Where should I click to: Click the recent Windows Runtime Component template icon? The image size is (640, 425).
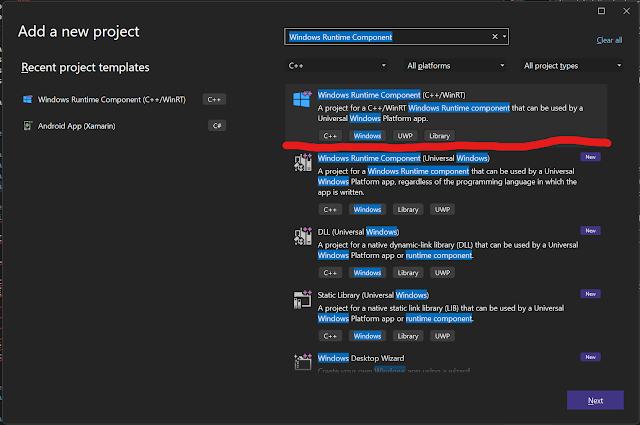pyautogui.click(x=28, y=99)
